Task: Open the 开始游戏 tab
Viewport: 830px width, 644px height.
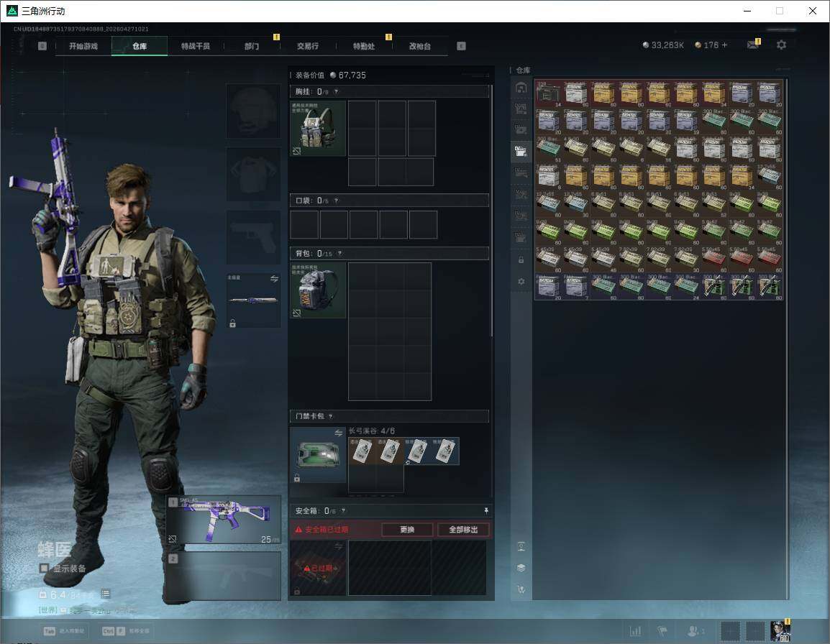Action: tap(83, 46)
